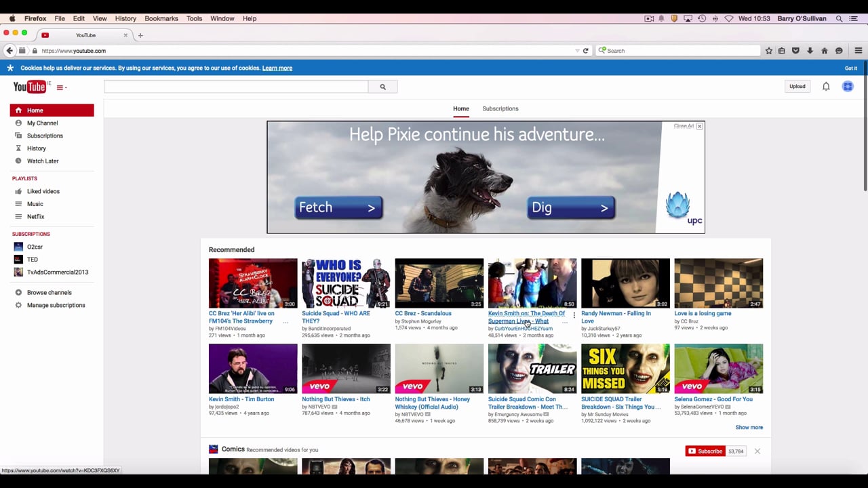The height and width of the screenshot is (488, 868).
Task: Bookmark this page with the star
Action: (x=768, y=51)
